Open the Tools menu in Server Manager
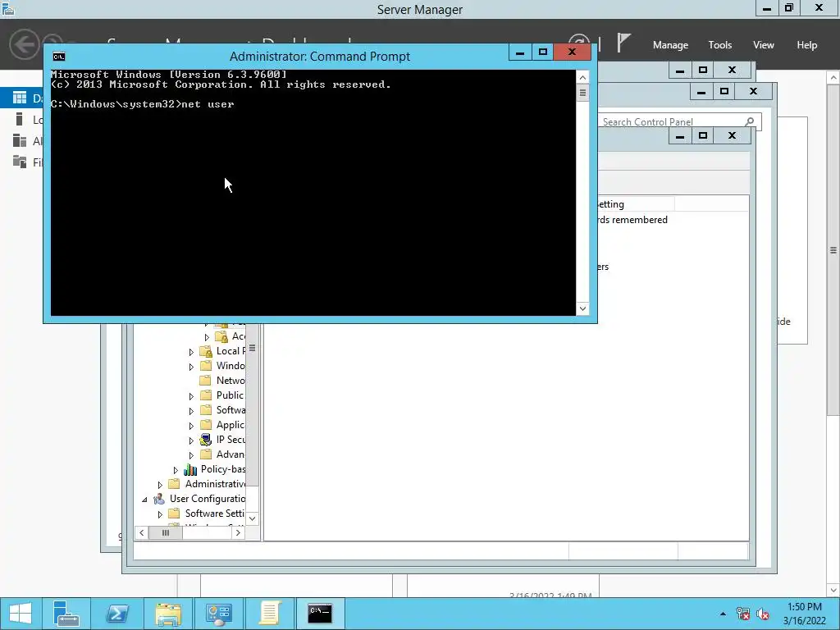Screen dimensions: 840x630 tap(719, 45)
